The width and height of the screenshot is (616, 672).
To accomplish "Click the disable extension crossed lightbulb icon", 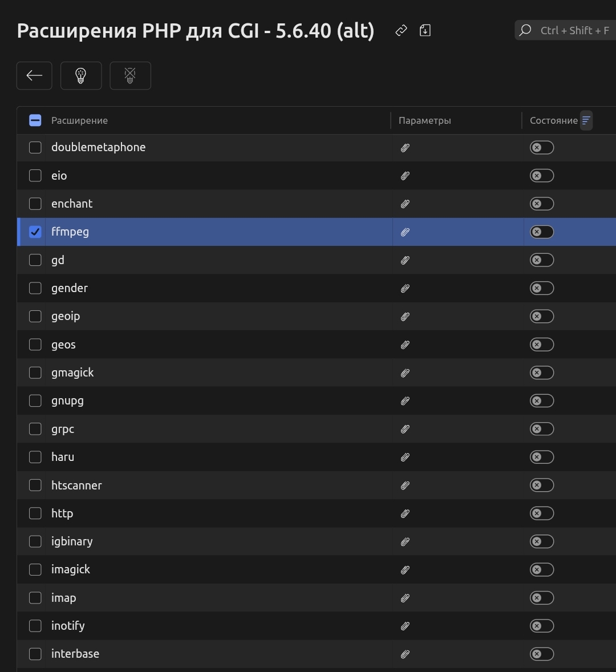I will (x=130, y=75).
